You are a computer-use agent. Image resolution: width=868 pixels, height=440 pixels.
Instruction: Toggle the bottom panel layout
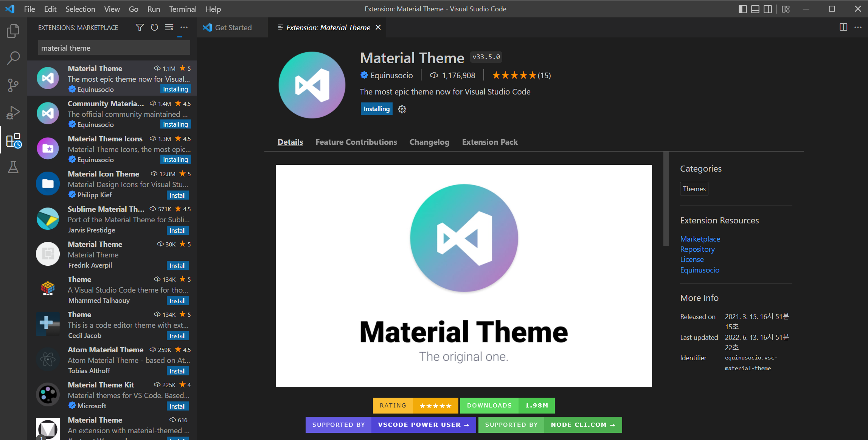click(755, 9)
